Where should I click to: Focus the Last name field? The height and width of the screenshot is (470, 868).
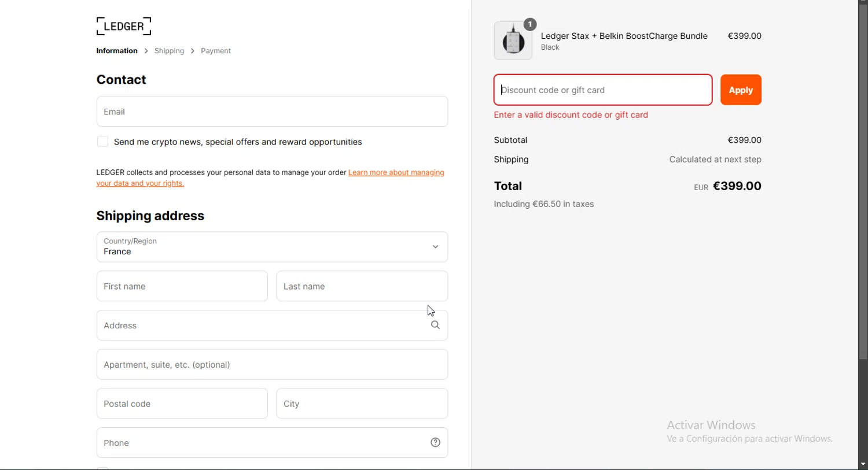362,286
